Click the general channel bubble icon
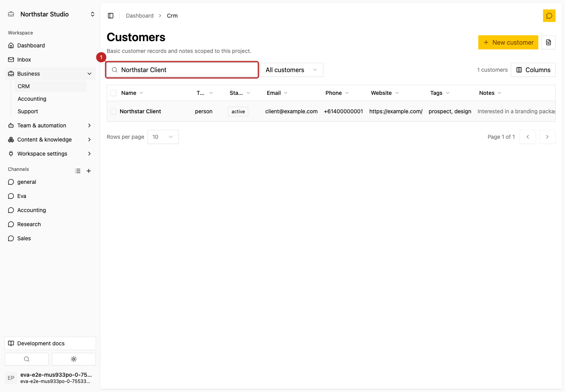Screen dimensions: 565x392 pyautogui.click(x=11, y=182)
